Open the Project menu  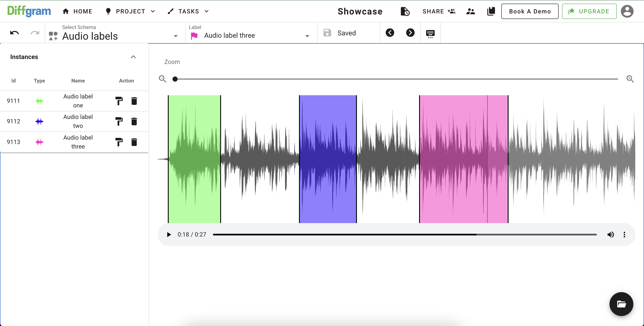point(130,11)
